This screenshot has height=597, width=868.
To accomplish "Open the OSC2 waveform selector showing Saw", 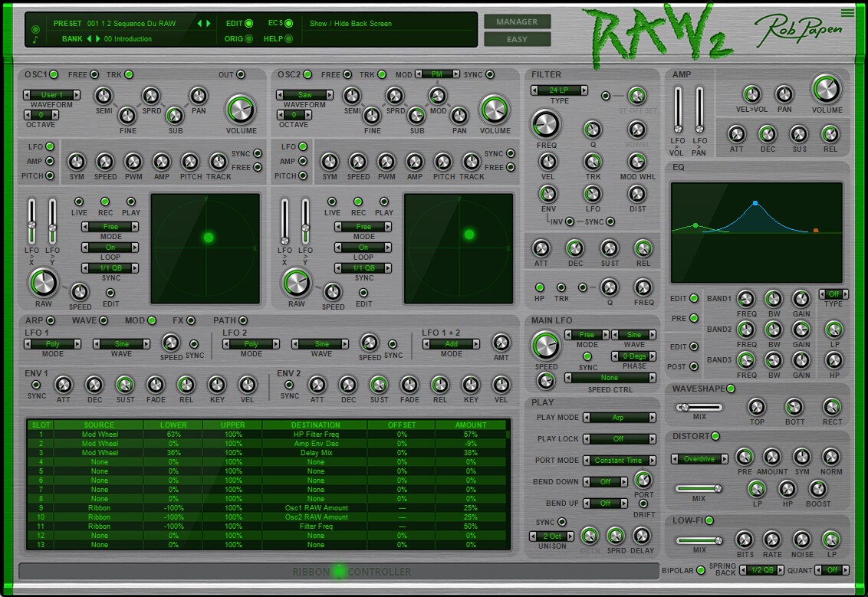I will click(305, 94).
